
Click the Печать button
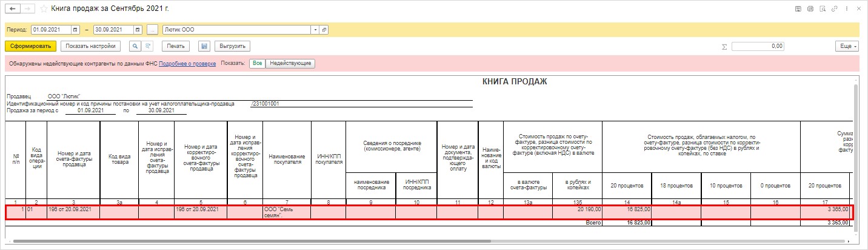click(176, 46)
